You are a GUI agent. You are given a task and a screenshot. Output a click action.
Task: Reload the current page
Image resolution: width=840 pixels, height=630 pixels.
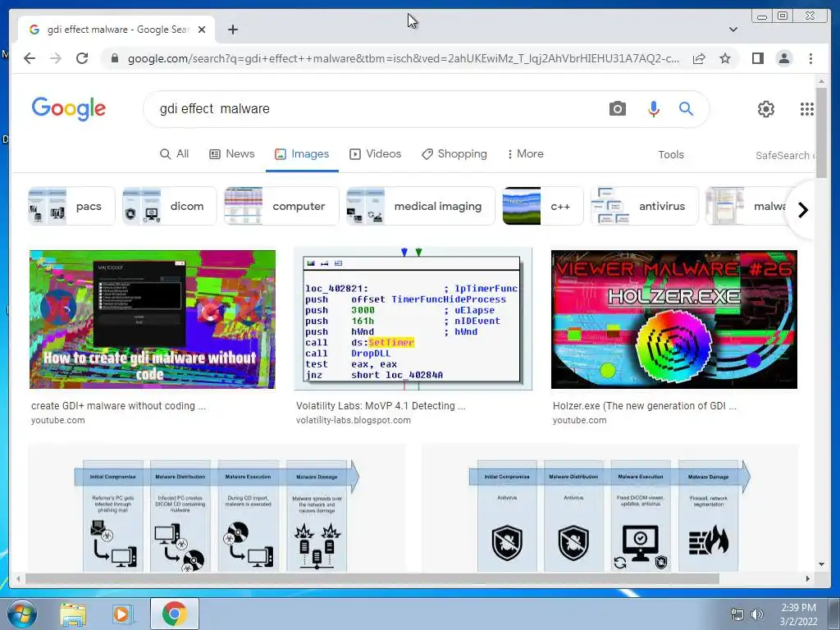82,58
